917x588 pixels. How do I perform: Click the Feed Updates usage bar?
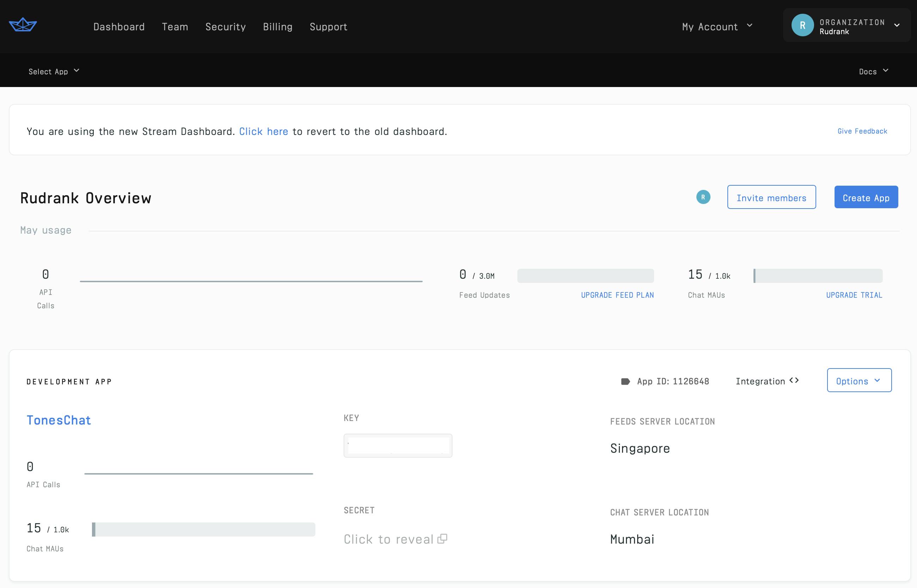tap(585, 276)
